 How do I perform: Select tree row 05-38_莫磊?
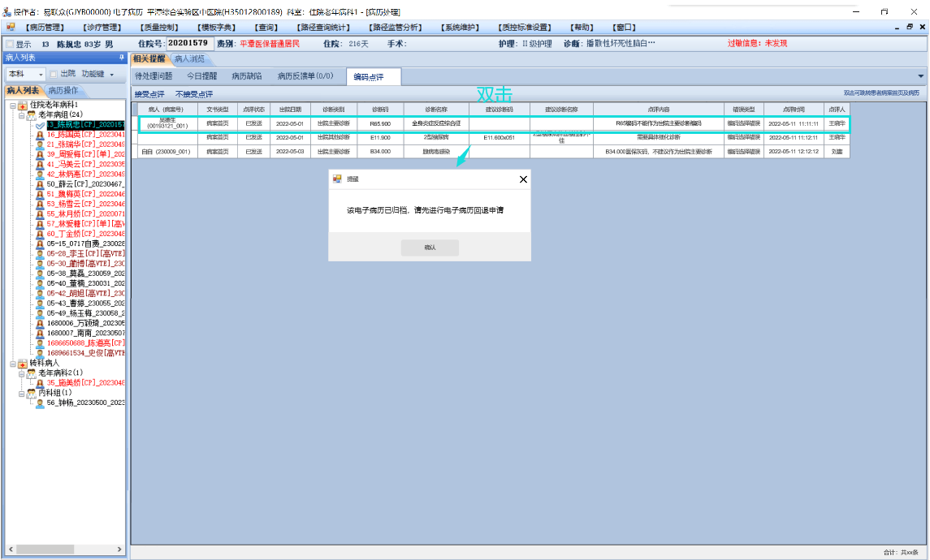coord(85,274)
